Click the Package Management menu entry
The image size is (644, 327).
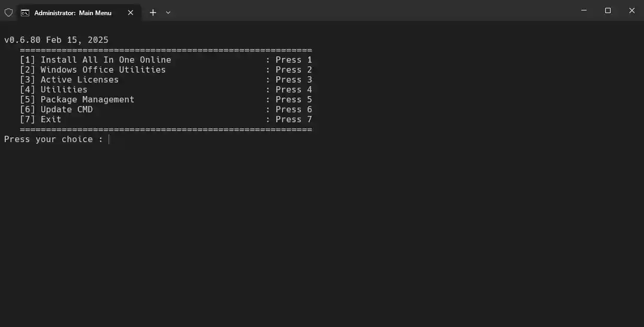[x=87, y=99]
